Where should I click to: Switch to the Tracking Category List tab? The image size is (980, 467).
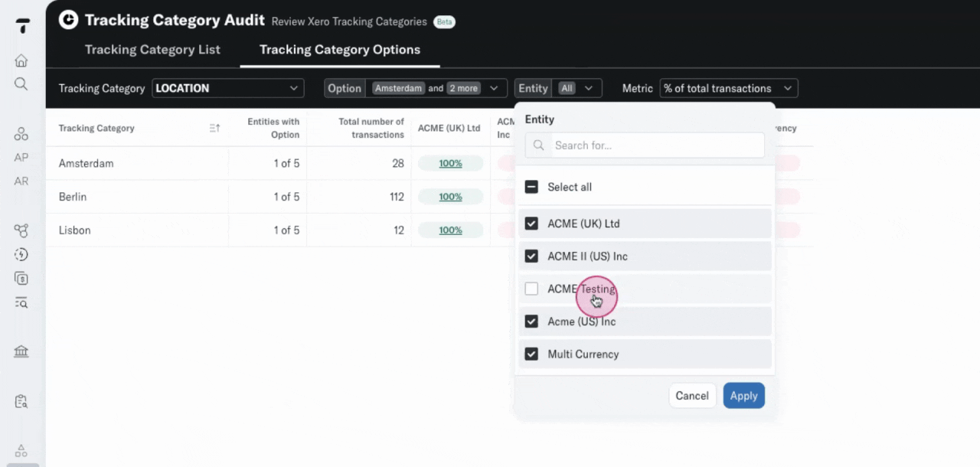[152, 50]
